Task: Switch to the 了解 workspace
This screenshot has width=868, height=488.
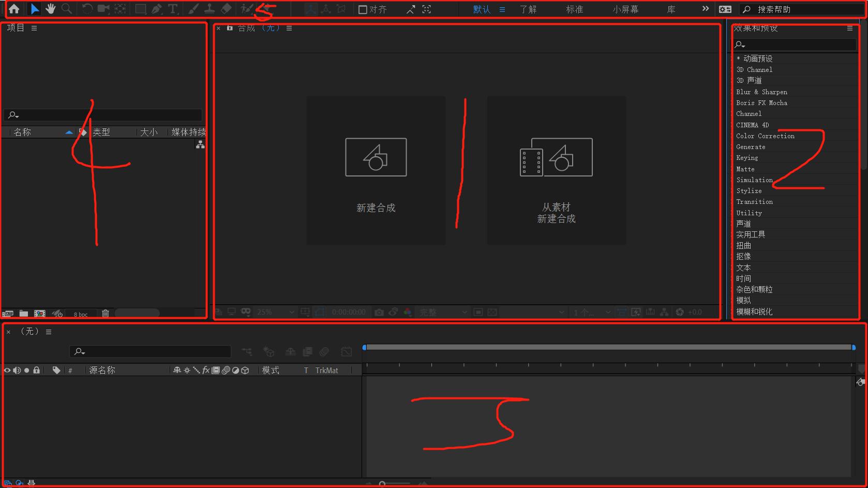Action: click(x=528, y=9)
